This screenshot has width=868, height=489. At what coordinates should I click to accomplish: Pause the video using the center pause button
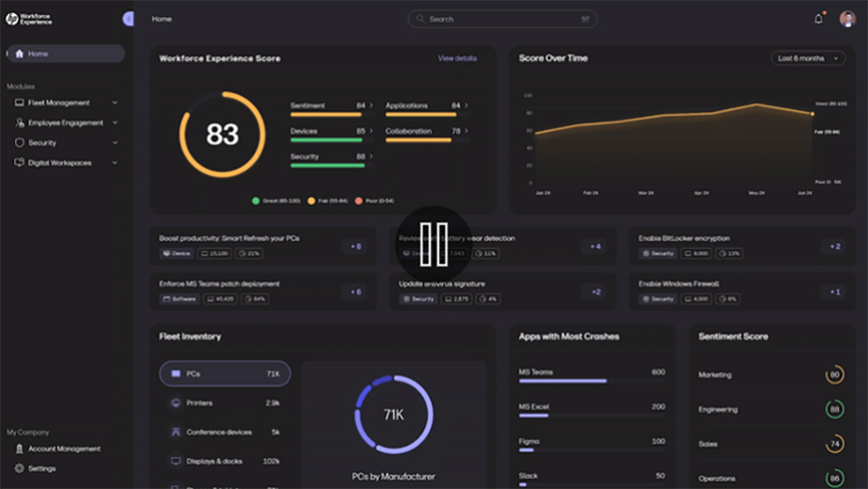click(x=433, y=244)
